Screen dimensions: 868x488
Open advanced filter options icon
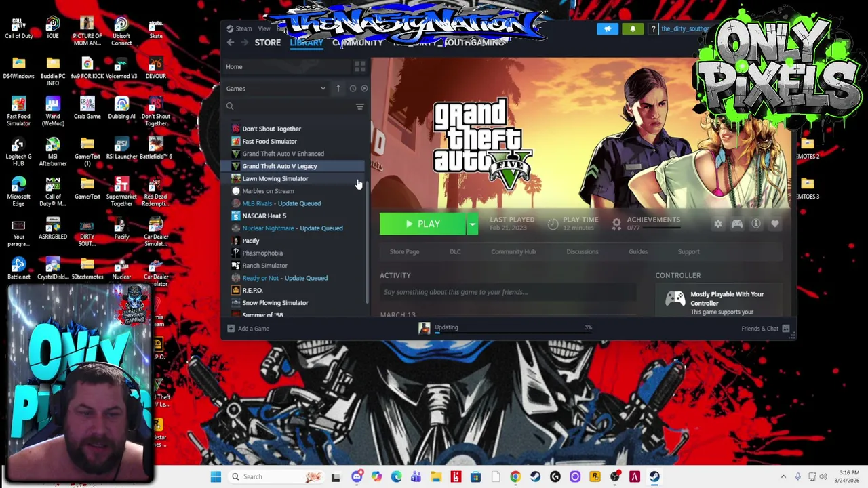(360, 106)
